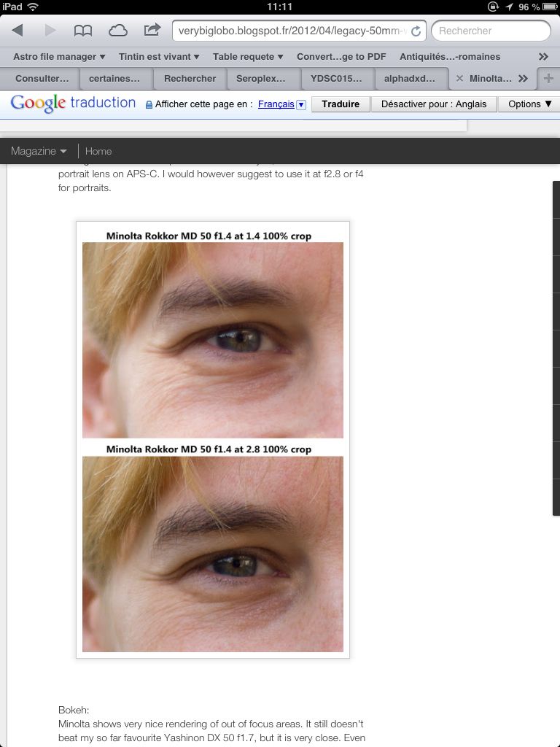Show more bookmarks bar items chevron
Screen dimensions: 560x747
[x=543, y=57]
